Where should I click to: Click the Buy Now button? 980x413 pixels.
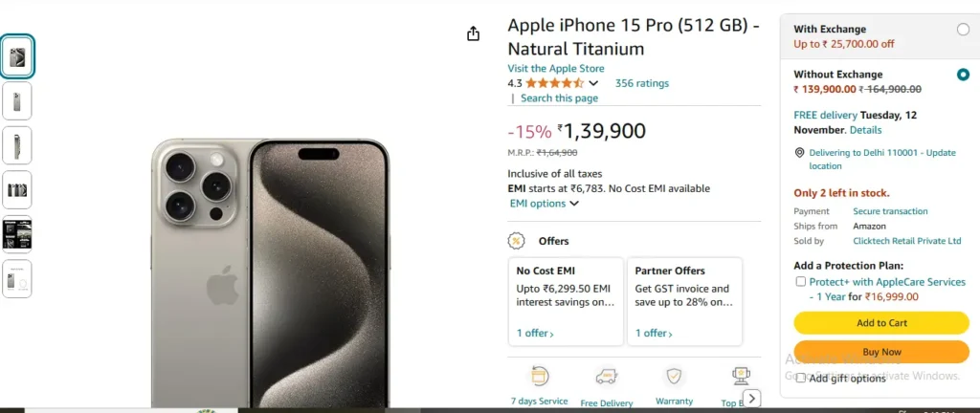(881, 352)
